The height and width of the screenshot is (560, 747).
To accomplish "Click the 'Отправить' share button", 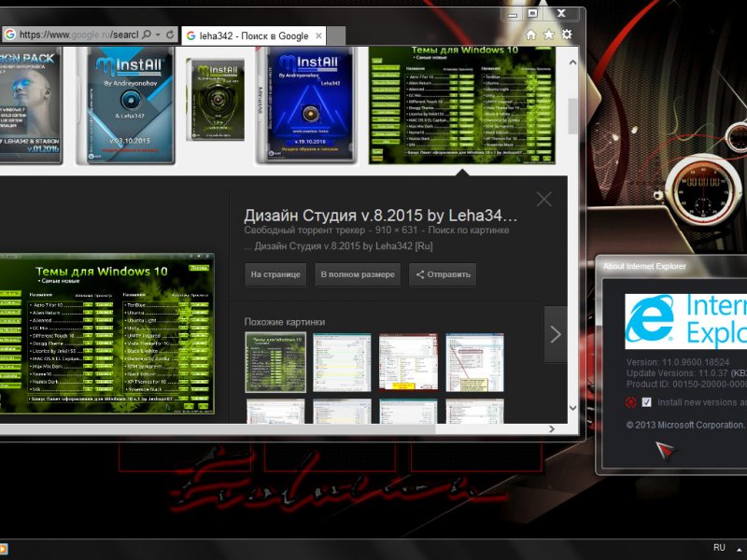I will (443, 274).
